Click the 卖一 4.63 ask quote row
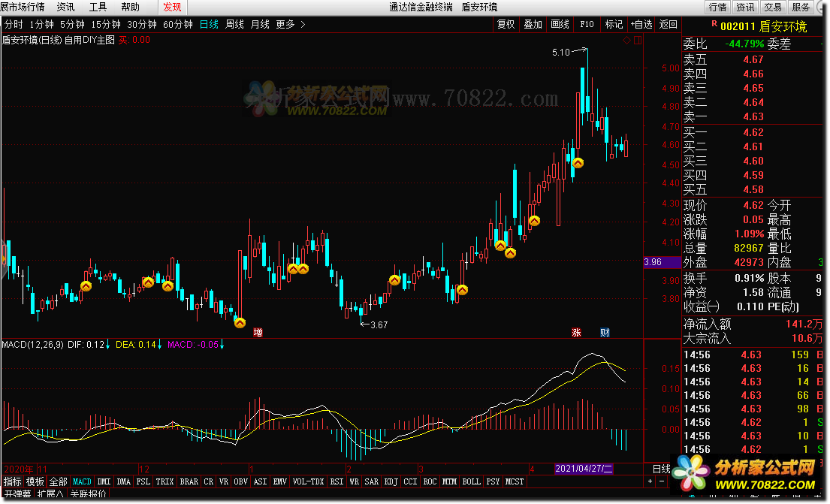This screenshot has width=830, height=504. [752, 116]
